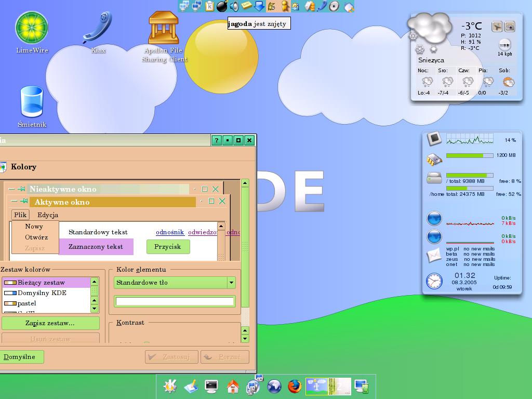This screenshot has width=532, height=399.
Task: Open the Konsole terminal icon in dock
Action: 211,386
